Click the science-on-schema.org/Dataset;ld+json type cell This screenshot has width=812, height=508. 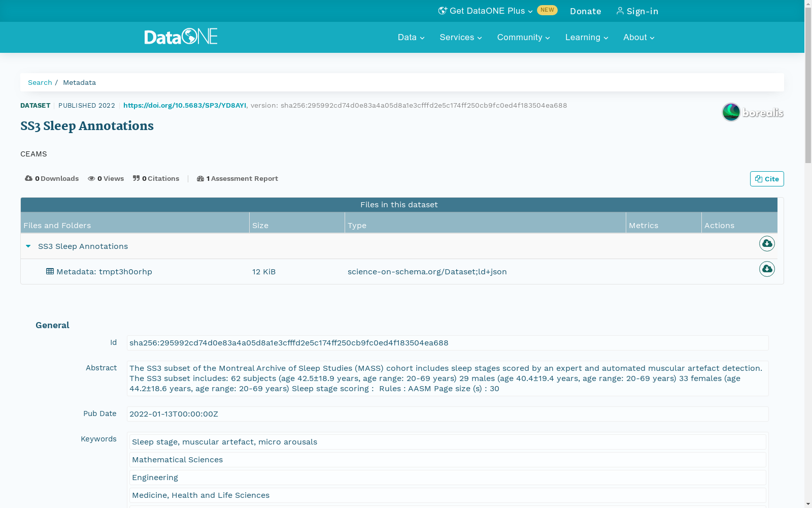coord(427,272)
